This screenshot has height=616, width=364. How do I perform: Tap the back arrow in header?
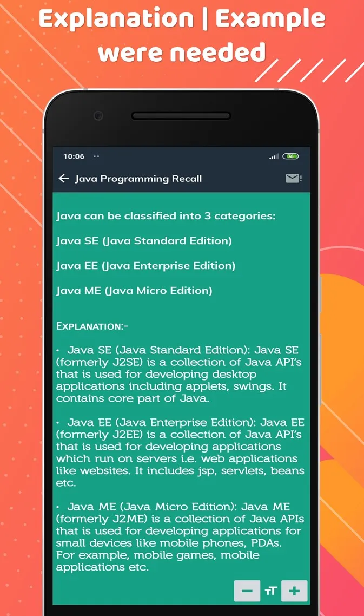coord(64,179)
